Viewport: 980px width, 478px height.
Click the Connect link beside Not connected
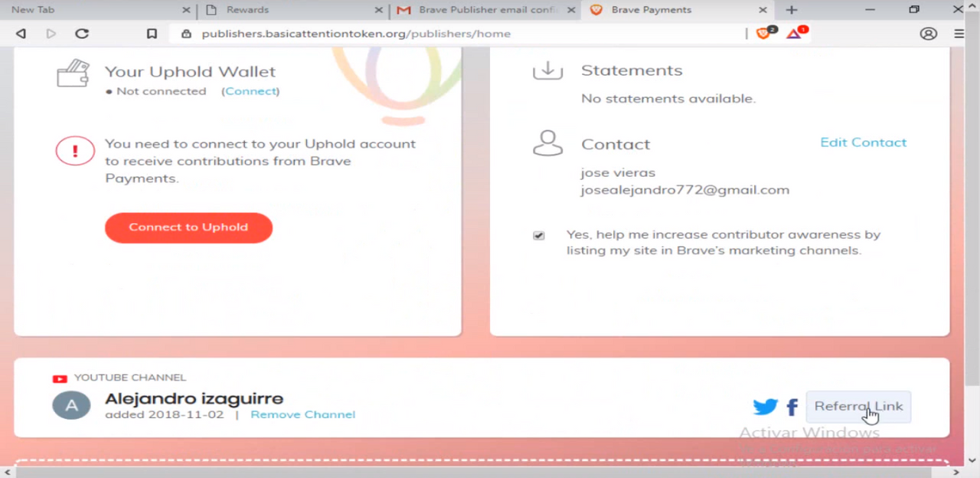250,91
